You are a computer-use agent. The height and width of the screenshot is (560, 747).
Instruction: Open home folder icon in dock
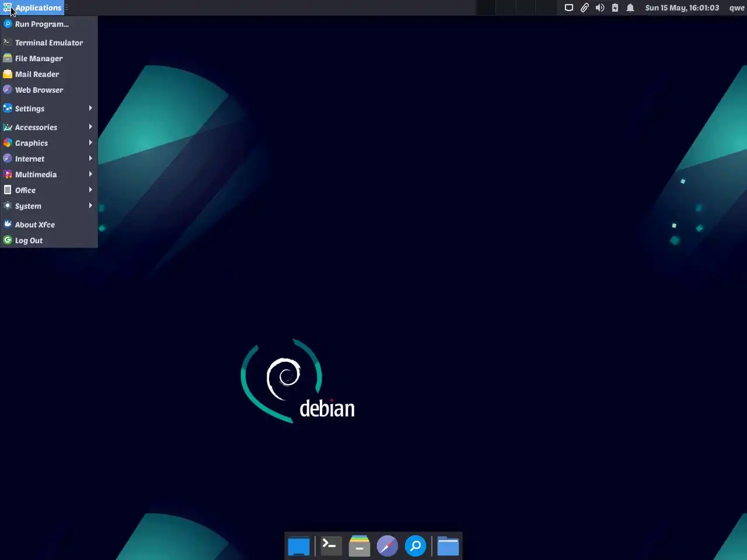[x=448, y=546]
